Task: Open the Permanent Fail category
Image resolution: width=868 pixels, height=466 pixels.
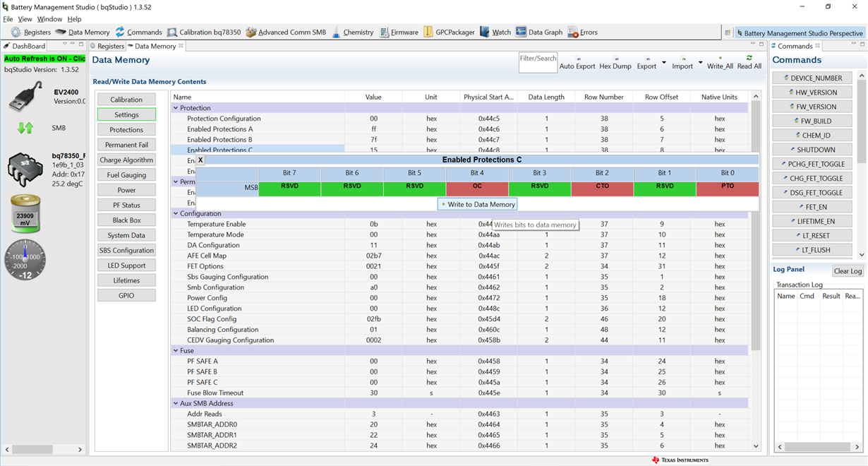Action: coord(126,145)
